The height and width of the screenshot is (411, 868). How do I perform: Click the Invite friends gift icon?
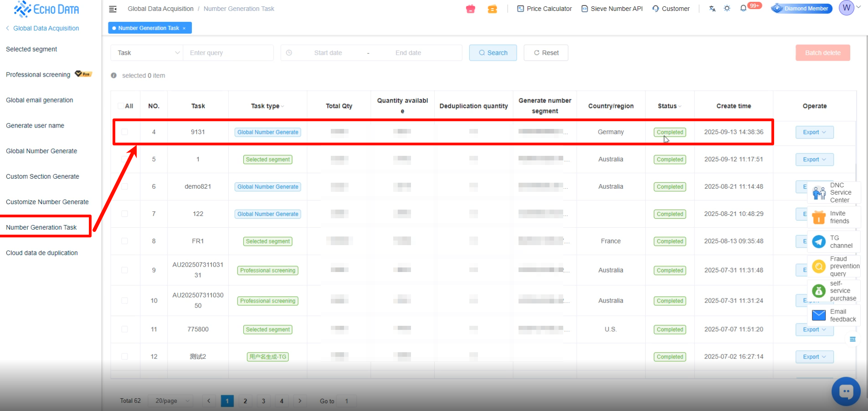click(819, 217)
